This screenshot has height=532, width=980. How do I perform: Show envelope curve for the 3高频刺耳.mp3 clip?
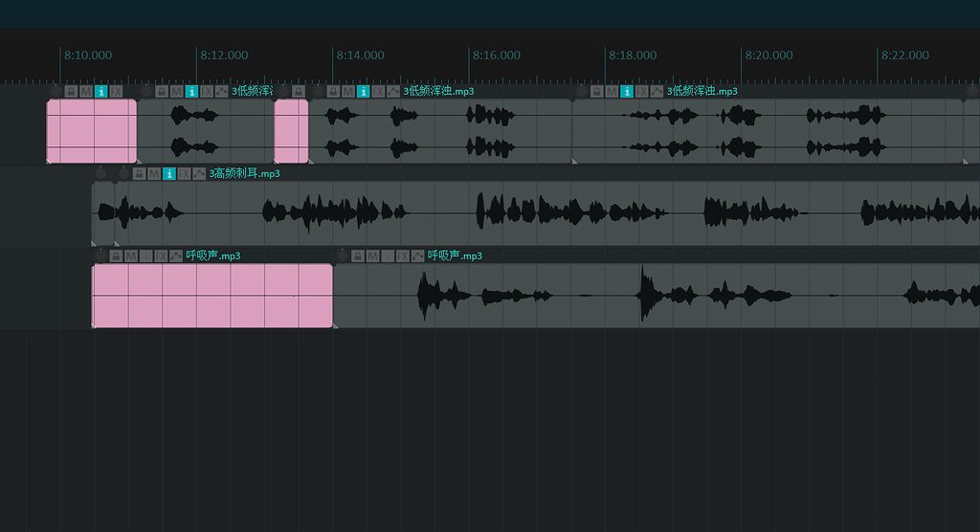199,174
